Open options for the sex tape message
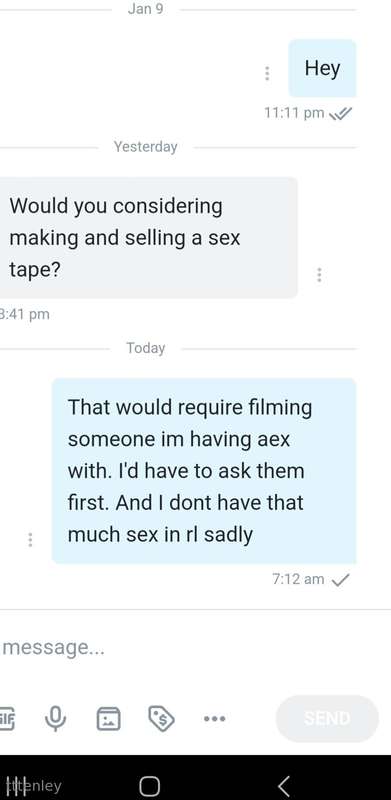This screenshot has height=800, width=391. (319, 274)
